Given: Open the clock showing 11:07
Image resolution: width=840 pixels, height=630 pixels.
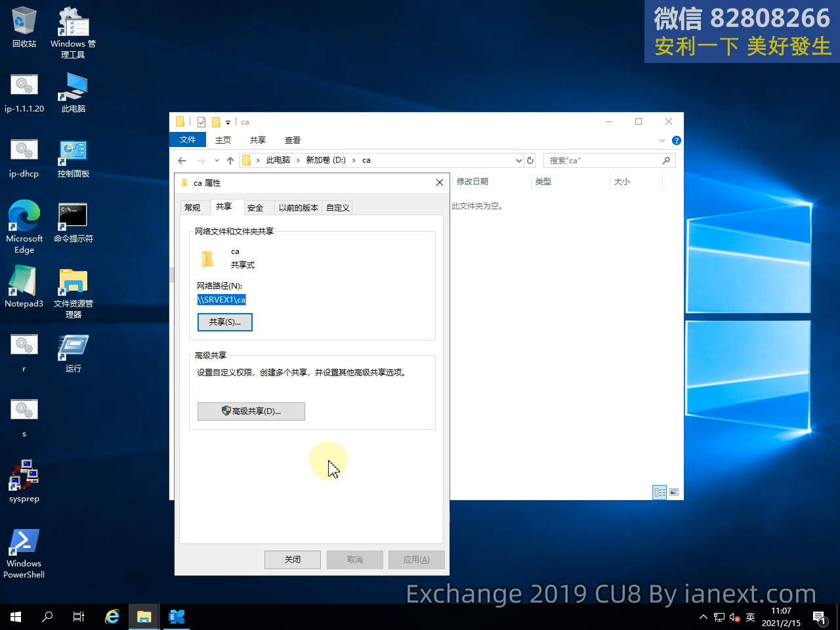Looking at the screenshot, I should (x=781, y=617).
